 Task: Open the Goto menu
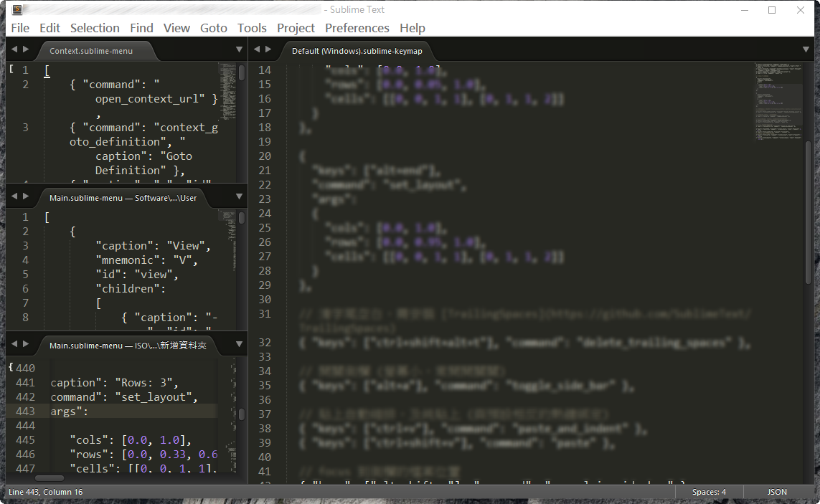pyautogui.click(x=213, y=28)
